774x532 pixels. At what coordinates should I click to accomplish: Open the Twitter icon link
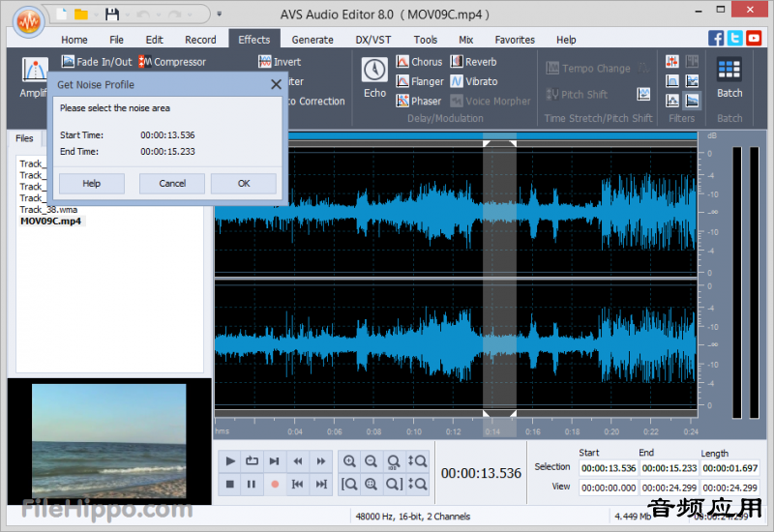click(735, 38)
